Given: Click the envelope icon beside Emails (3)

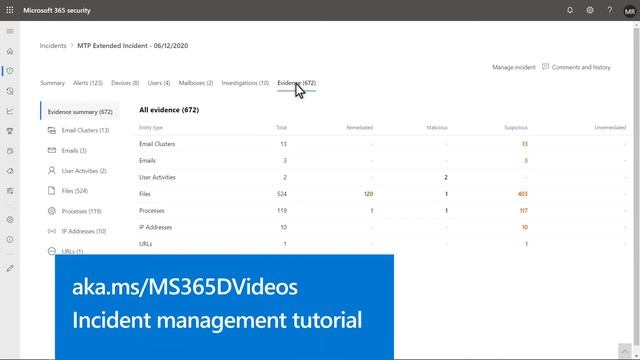Looking at the screenshot, I should click(x=51, y=150).
